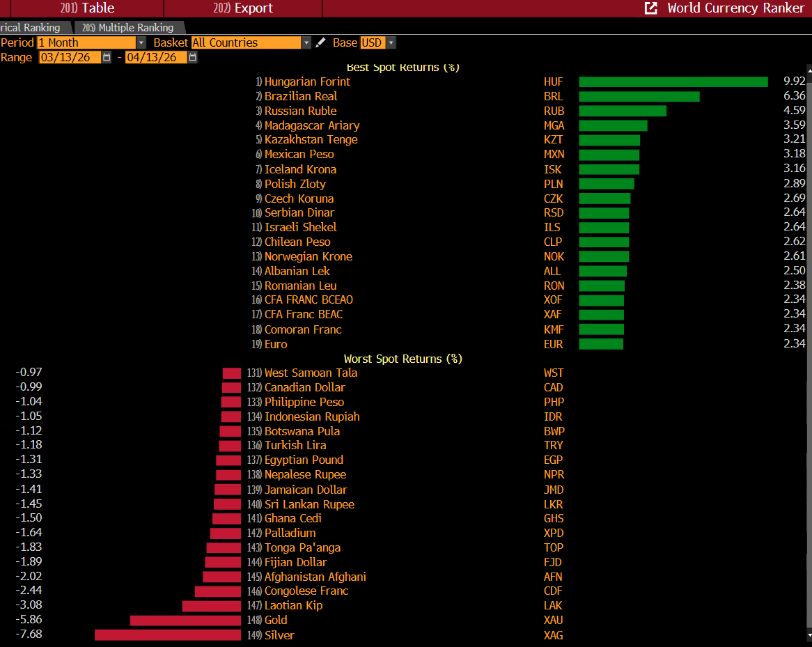
Task: Click the green bar for Hungarian Forint
Action: click(673, 82)
